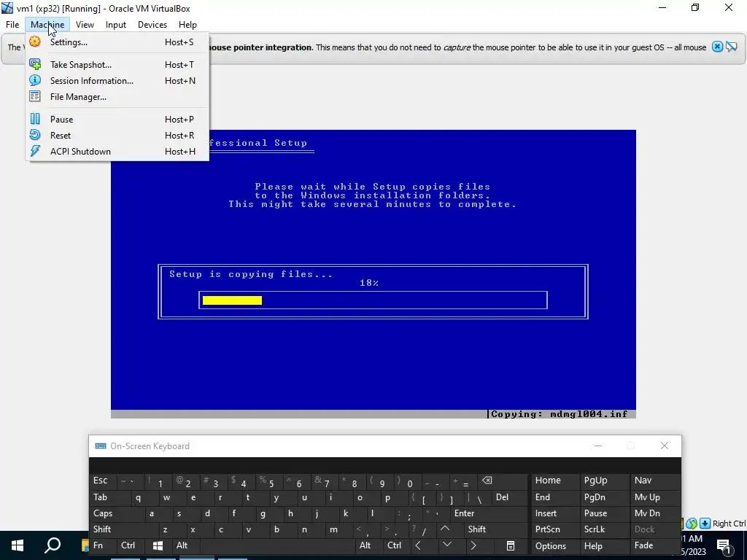Launch File Manager from the Machine menu
The width and height of the screenshot is (747, 560).
117,97
